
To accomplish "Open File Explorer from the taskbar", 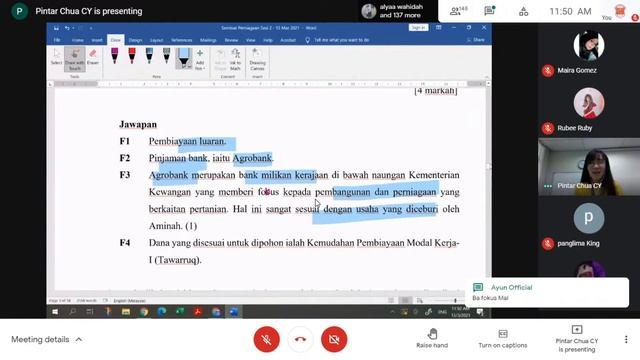I will click(x=126, y=312).
